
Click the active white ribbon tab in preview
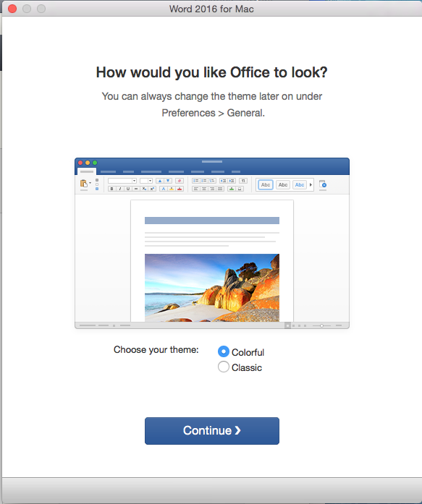[x=87, y=171]
